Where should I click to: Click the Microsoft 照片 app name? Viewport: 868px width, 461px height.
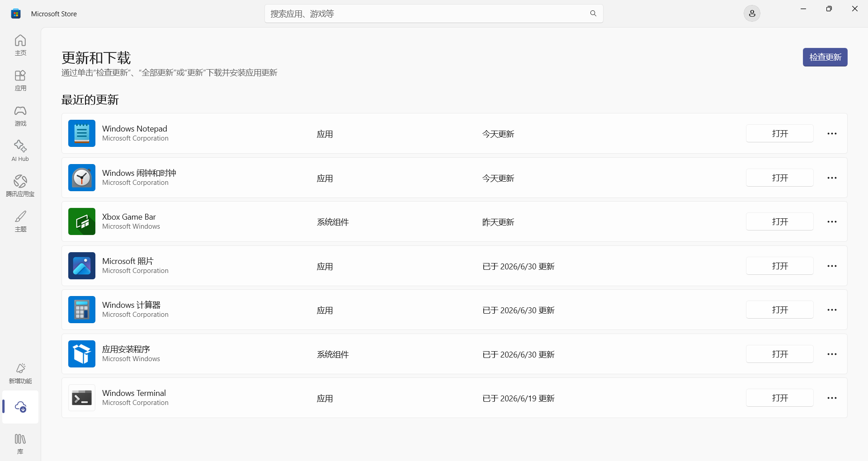pyautogui.click(x=128, y=261)
